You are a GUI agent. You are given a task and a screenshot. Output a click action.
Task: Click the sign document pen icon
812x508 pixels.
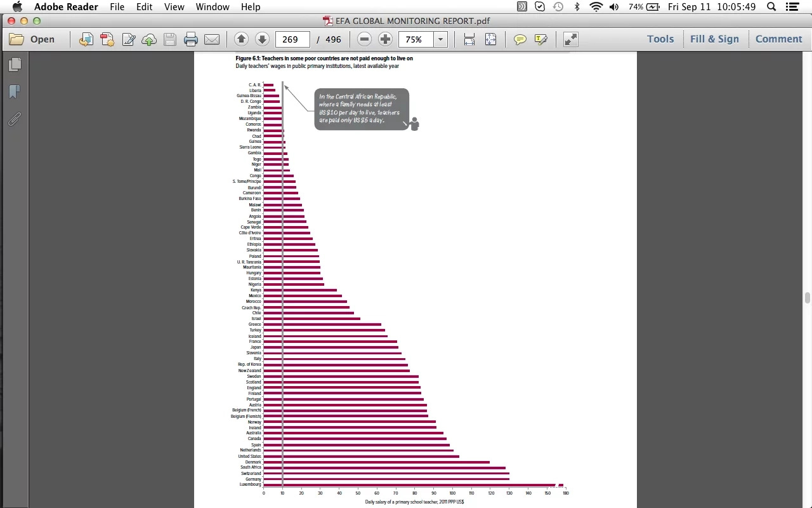tap(128, 39)
